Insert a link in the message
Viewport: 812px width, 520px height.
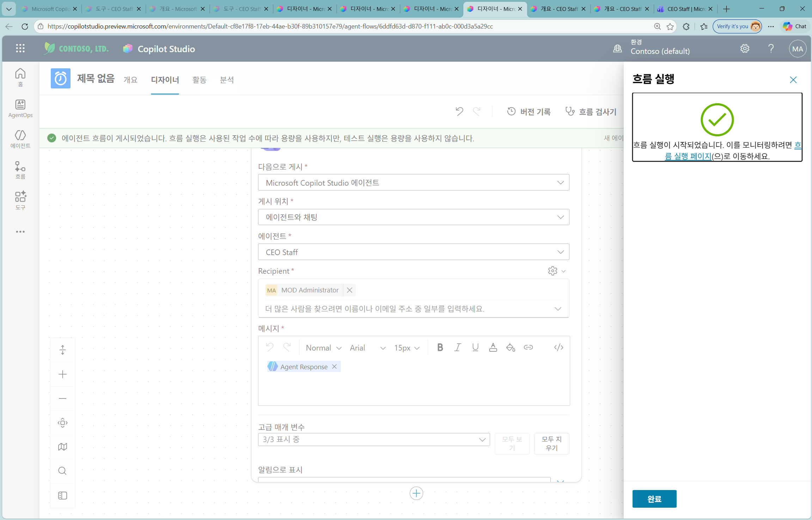coord(528,347)
